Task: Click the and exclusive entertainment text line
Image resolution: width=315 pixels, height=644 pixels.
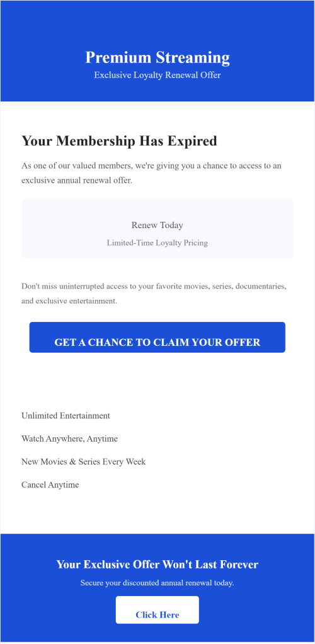Action: [x=69, y=301]
